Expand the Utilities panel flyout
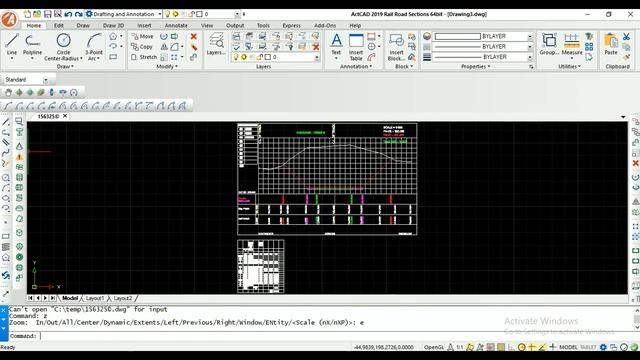The height and width of the screenshot is (360, 640). pyautogui.click(x=569, y=67)
